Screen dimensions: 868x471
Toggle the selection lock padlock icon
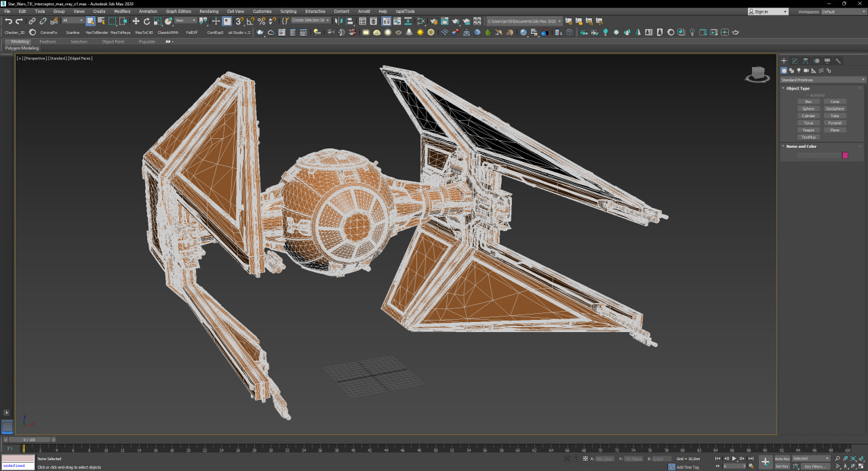pyautogui.click(x=576, y=459)
